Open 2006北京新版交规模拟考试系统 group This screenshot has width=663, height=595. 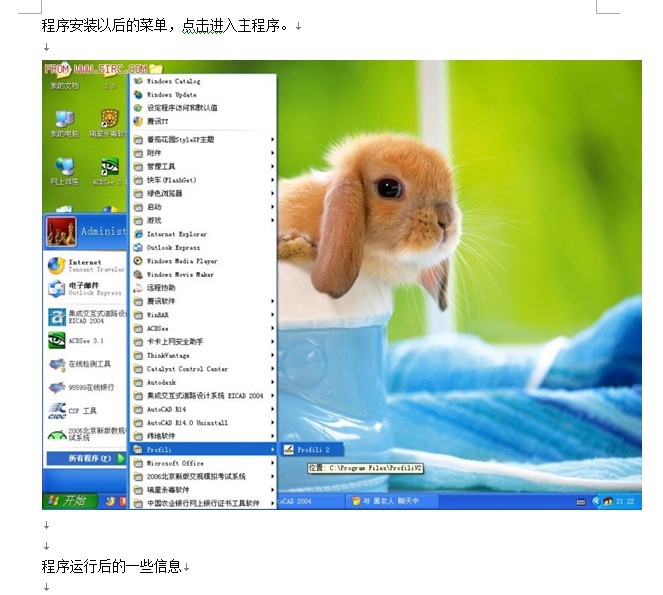pos(203,476)
